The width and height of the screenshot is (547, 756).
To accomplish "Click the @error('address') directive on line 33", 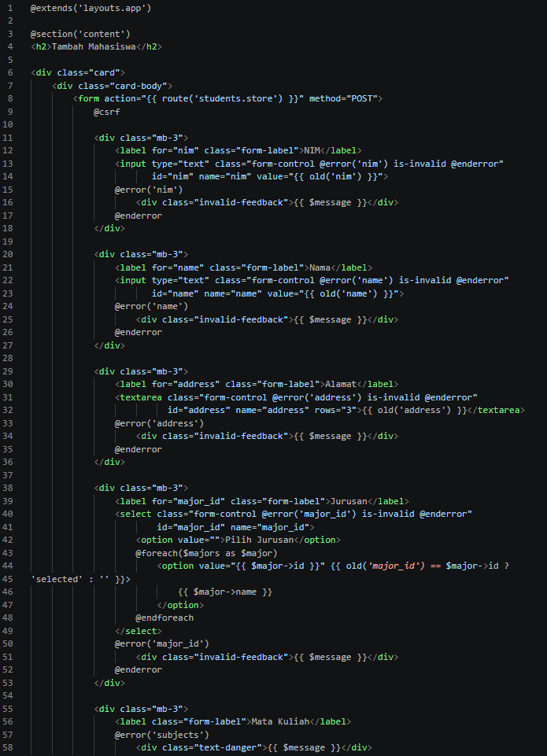I will (159, 423).
